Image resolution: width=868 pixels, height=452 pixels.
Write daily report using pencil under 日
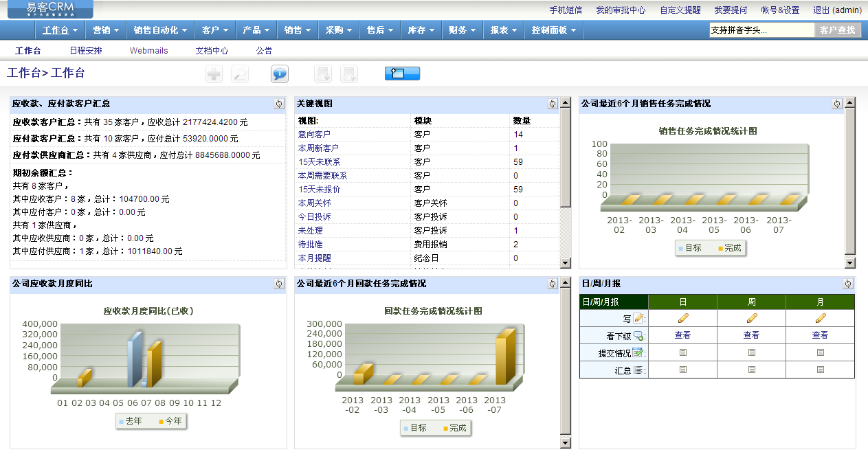coord(682,318)
